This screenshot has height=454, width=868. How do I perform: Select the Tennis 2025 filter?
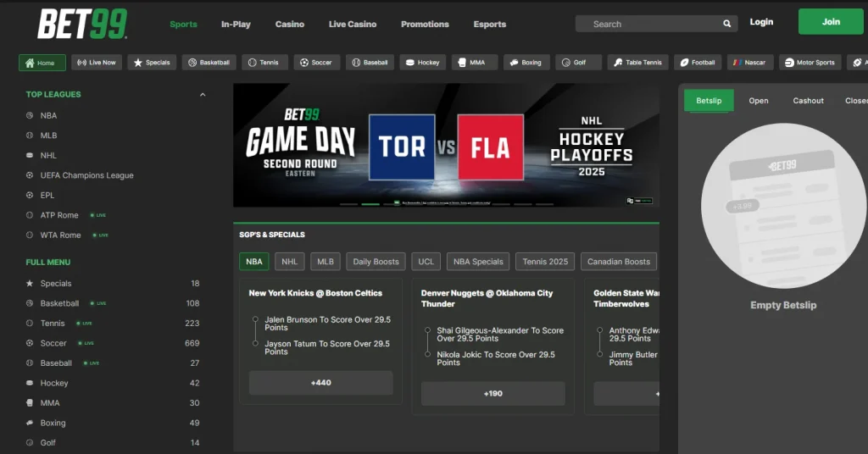pyautogui.click(x=545, y=262)
